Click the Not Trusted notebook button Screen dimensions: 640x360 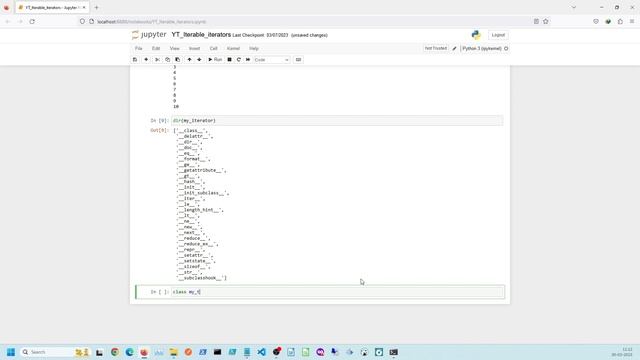tap(436, 48)
